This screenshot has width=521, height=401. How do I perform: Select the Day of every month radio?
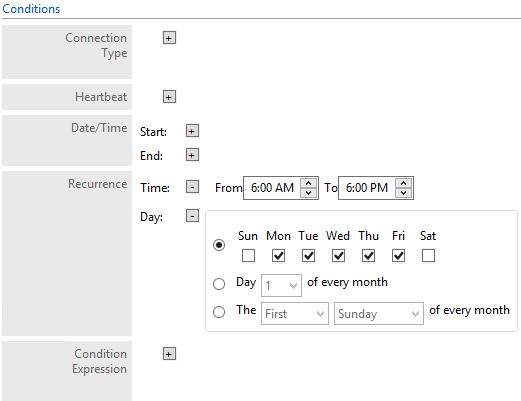click(219, 284)
